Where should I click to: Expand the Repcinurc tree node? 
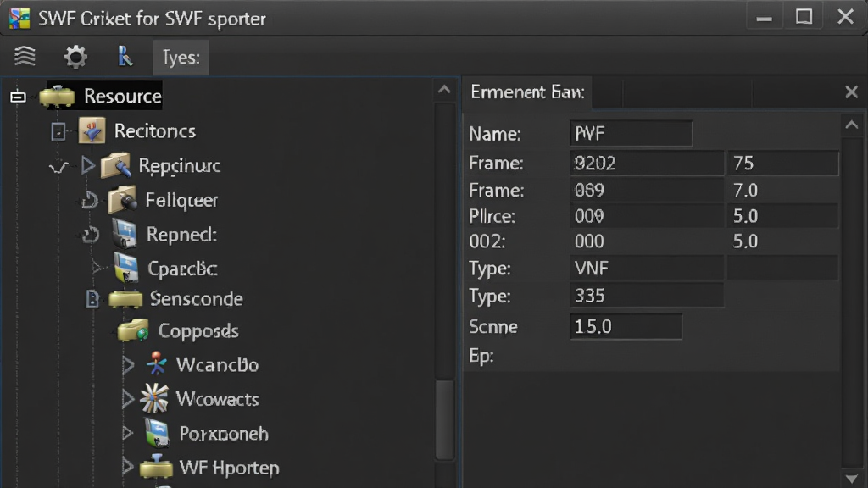[x=87, y=165]
